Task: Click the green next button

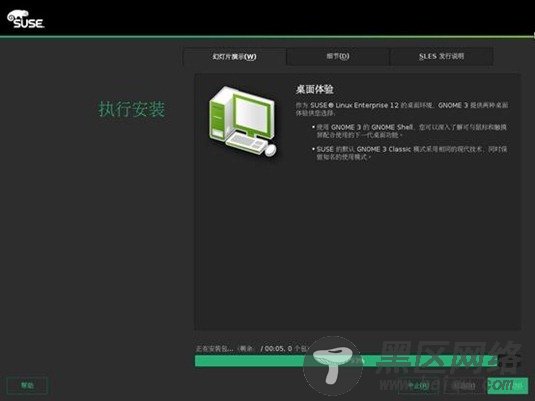Action: (x=507, y=386)
